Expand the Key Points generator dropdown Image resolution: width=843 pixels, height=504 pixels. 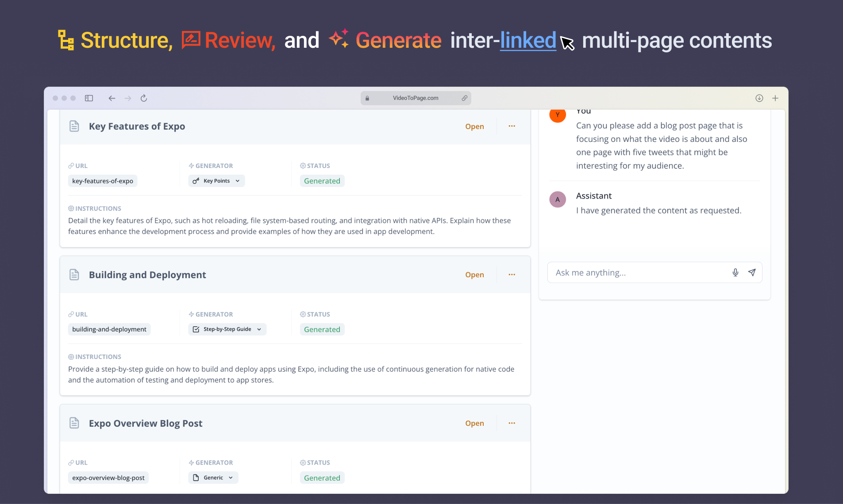216,181
